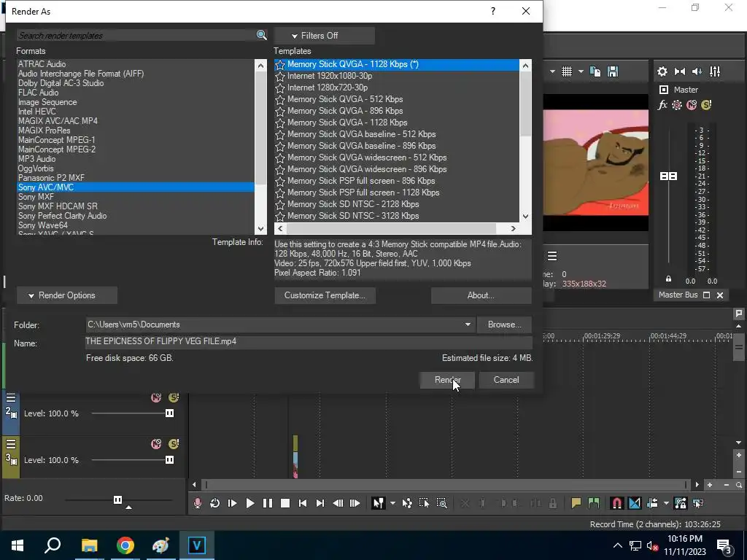This screenshot has height=560, width=747.
Task: Step to previous frame
Action: click(x=338, y=503)
